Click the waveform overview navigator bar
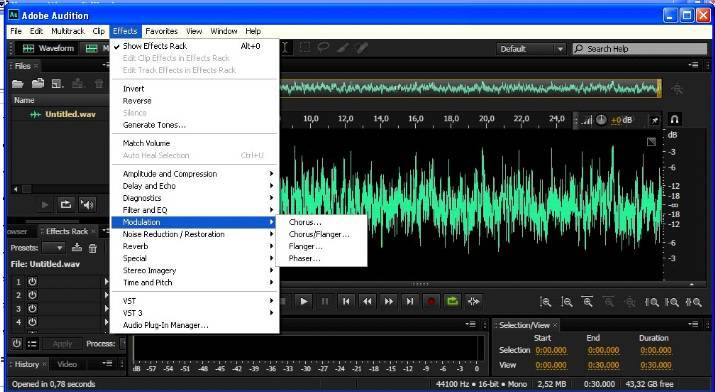The image size is (715, 392). pyautogui.click(x=470, y=88)
